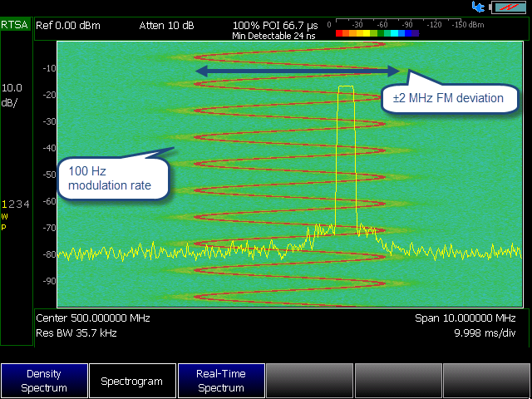Click the 10.0 dB/ scale setting

click(x=12, y=95)
